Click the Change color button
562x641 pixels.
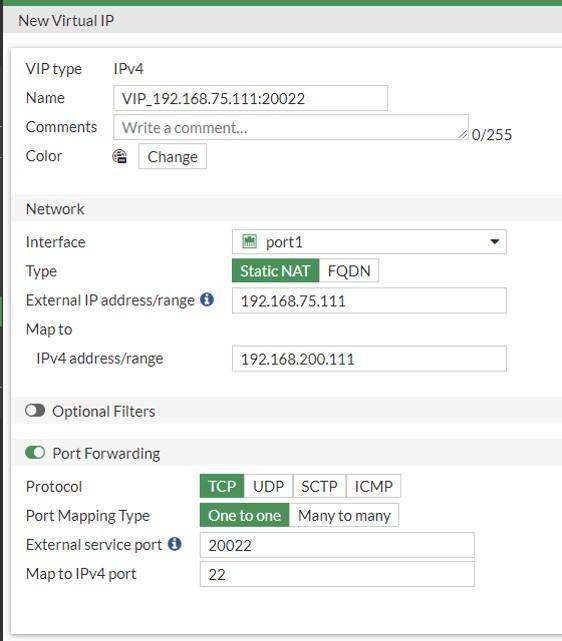tap(172, 156)
